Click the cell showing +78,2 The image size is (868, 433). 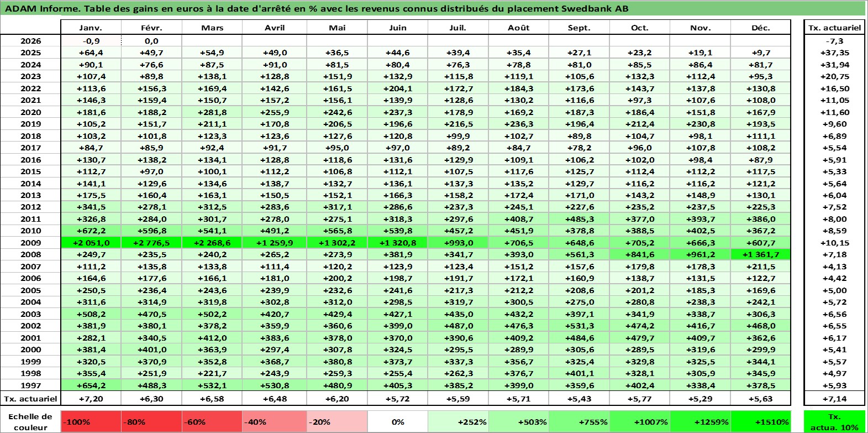pos(579,148)
